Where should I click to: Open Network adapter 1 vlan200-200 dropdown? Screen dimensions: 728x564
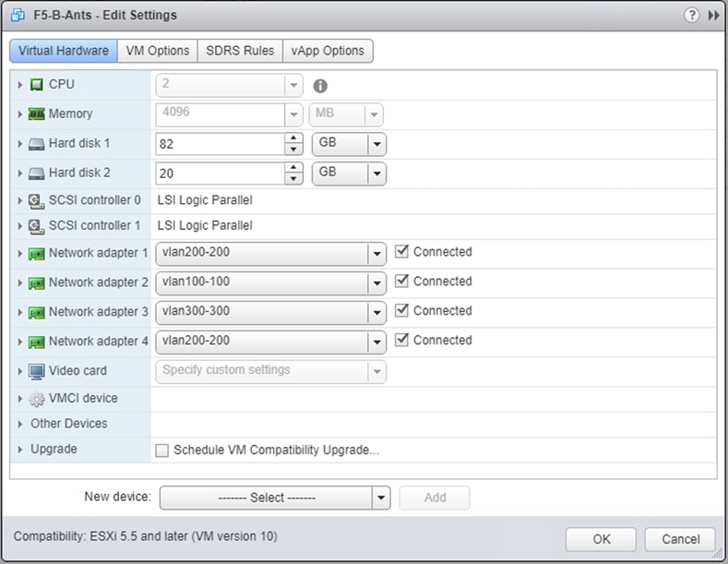(270, 254)
